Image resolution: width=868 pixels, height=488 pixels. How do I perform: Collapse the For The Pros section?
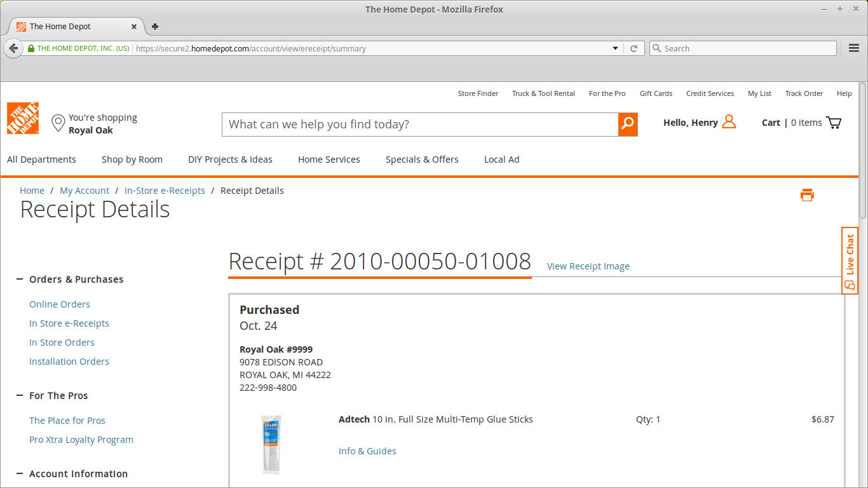20,396
